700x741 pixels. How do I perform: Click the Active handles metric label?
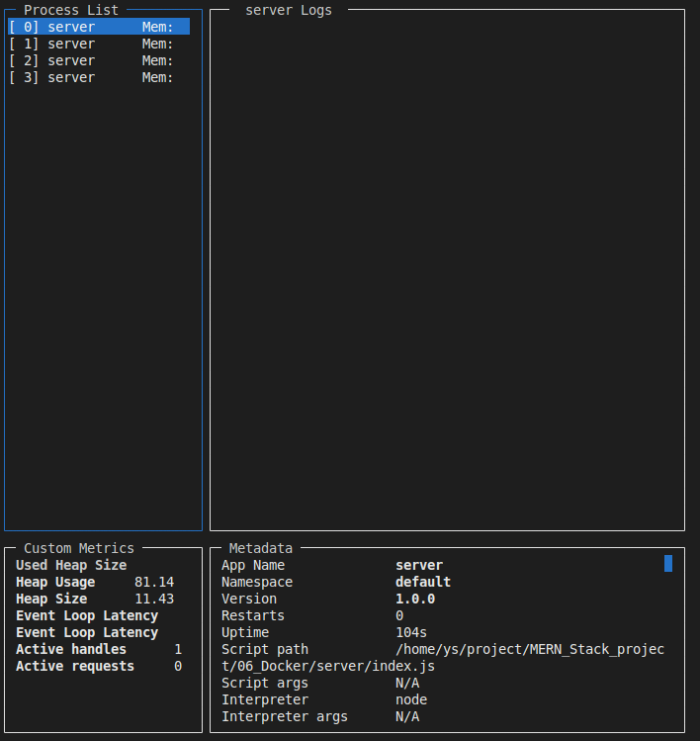(x=71, y=649)
